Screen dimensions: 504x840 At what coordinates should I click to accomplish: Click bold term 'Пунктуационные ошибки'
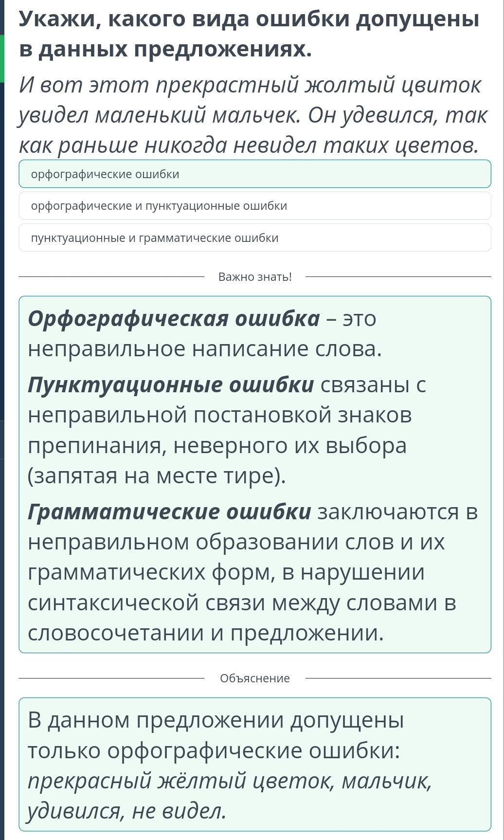click(x=171, y=385)
